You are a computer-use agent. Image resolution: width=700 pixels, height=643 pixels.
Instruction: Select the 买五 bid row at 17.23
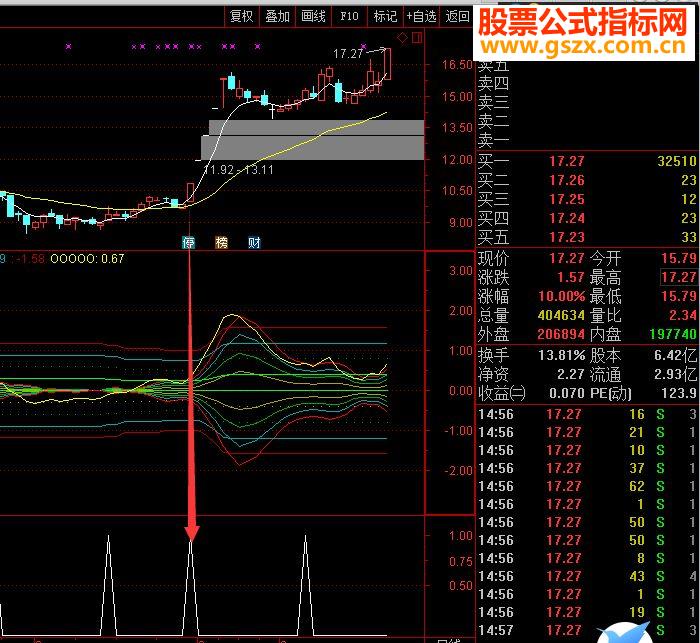(587, 237)
